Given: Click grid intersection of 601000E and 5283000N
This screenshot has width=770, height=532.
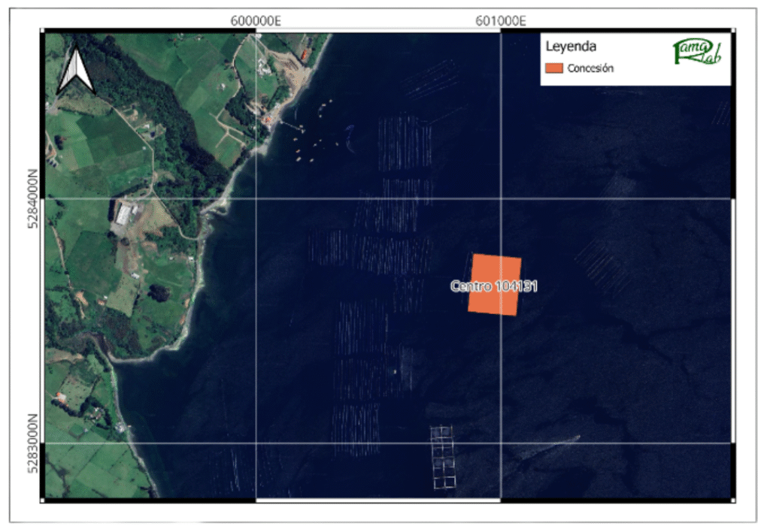Looking at the screenshot, I should pyautogui.click(x=501, y=443).
